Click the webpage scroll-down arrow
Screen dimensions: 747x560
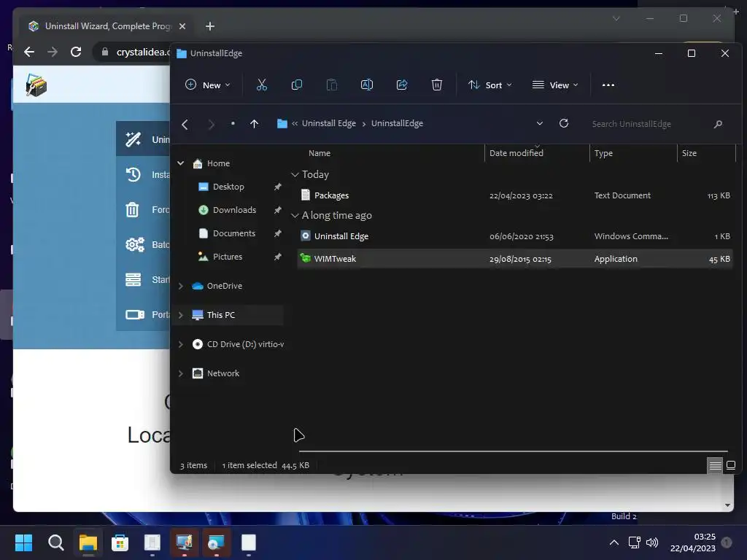727,505
